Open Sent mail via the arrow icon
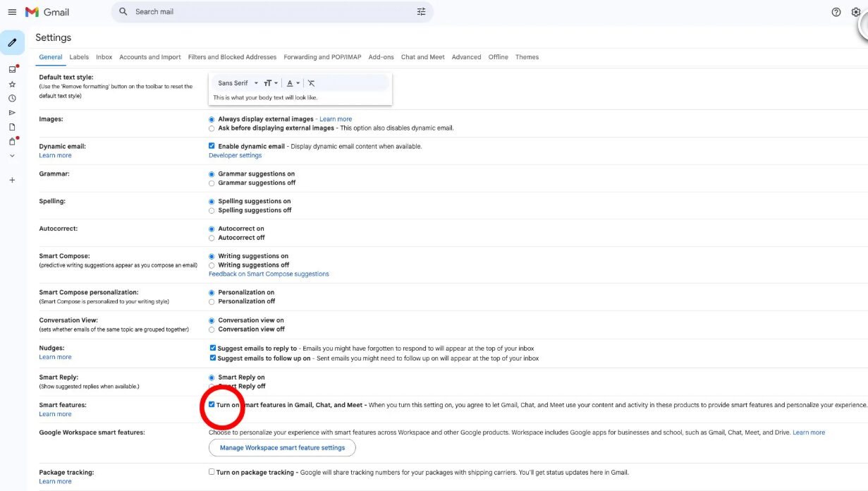The image size is (868, 491). [x=12, y=112]
